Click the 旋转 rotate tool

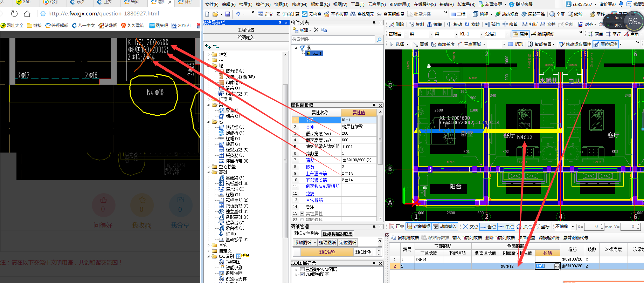[472, 24]
